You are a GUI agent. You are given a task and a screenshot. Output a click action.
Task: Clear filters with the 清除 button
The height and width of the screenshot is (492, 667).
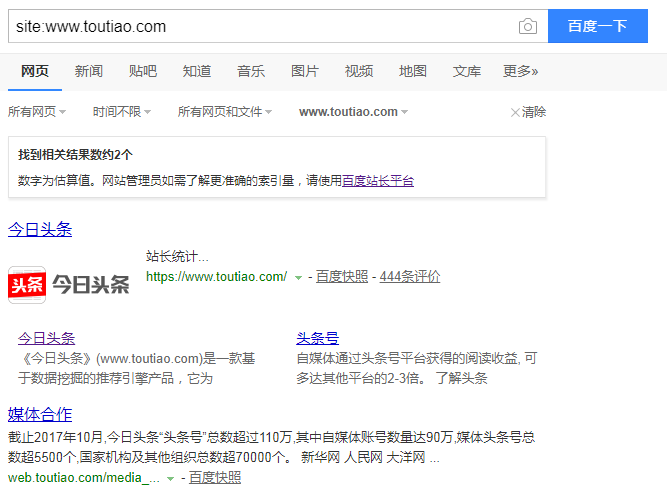point(528,112)
